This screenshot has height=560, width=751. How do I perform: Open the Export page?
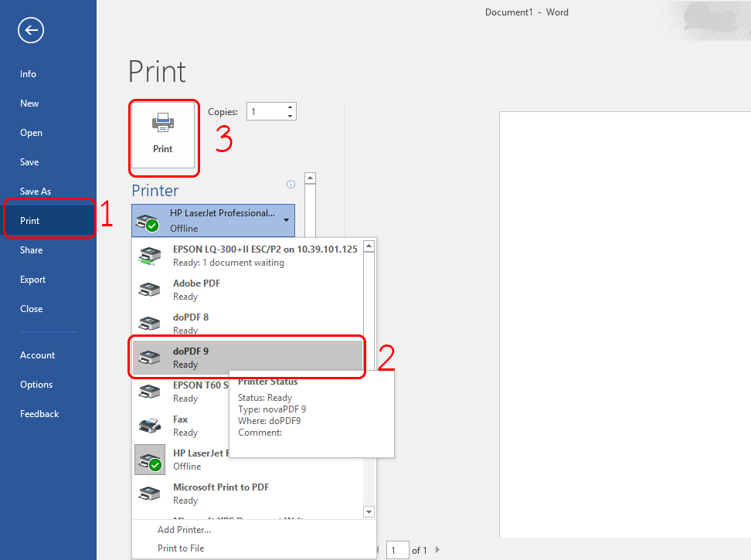[x=32, y=280]
